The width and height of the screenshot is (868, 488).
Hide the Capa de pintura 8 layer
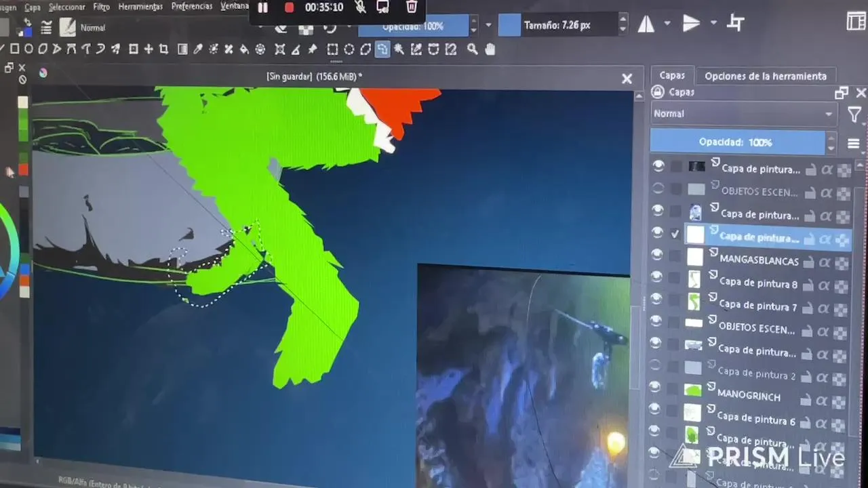pos(656,277)
